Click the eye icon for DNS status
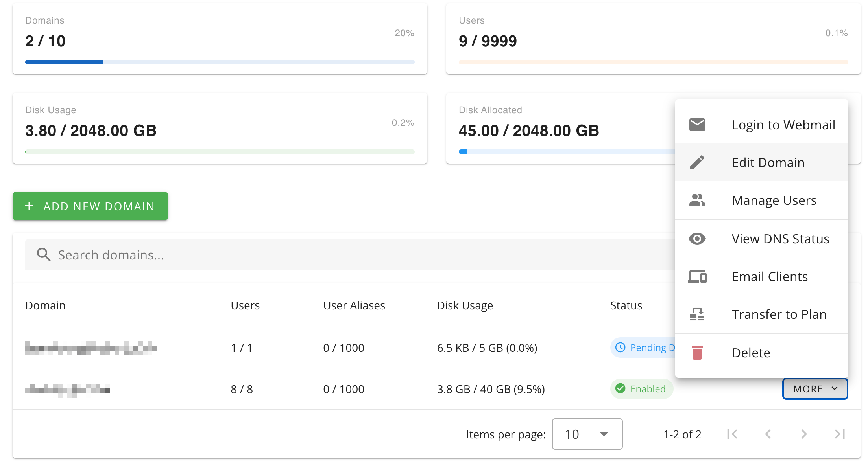The image size is (868, 467). click(x=697, y=239)
